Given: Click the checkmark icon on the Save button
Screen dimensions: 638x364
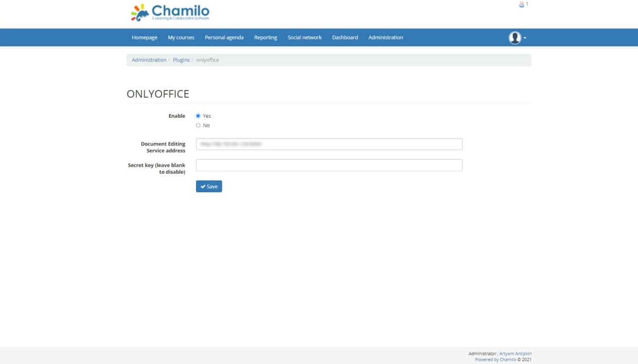Looking at the screenshot, I should (203, 186).
